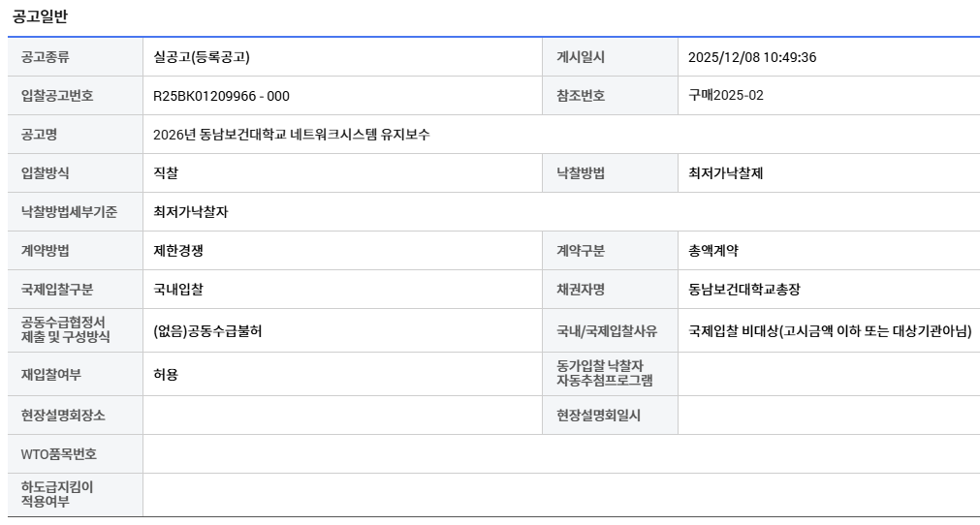Select the 총액계약 contract type value
The height and width of the screenshot is (525, 980).
point(713,251)
